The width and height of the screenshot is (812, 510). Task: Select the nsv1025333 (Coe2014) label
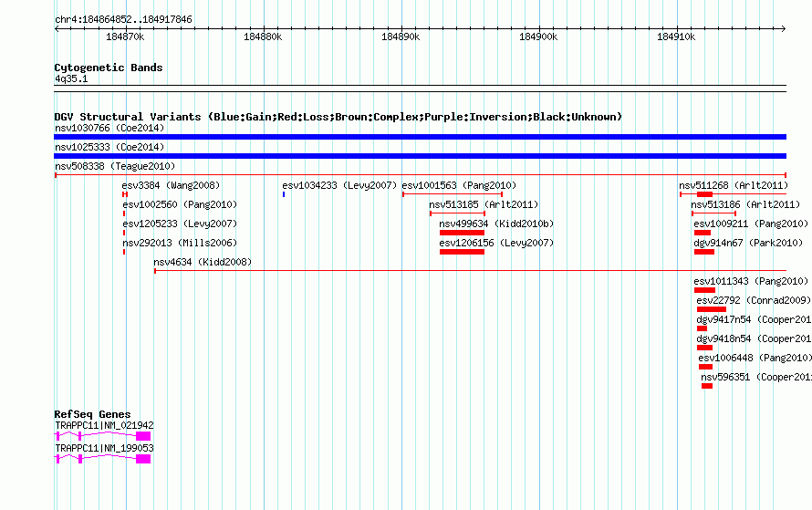[x=109, y=147]
